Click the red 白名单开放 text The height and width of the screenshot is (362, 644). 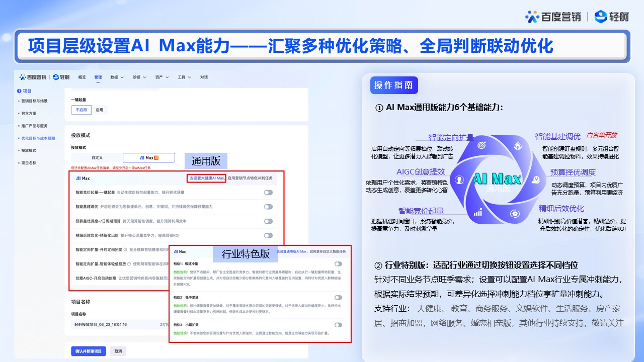click(x=601, y=135)
